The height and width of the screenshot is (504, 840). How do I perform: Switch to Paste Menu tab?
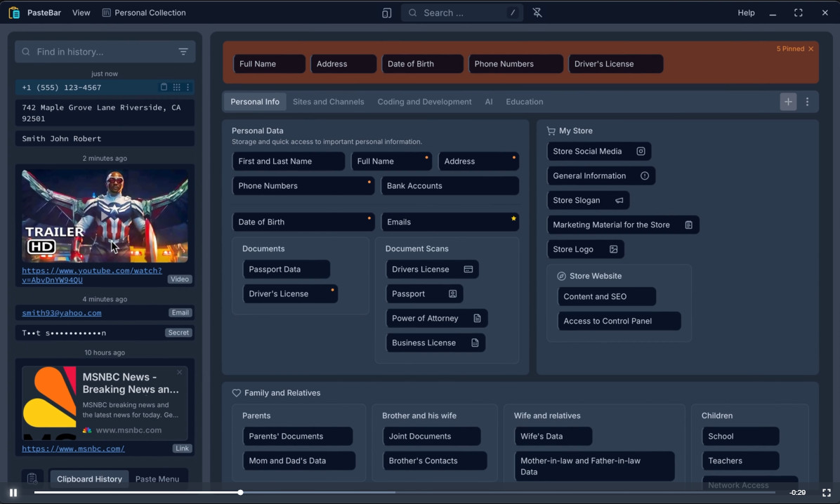pyautogui.click(x=157, y=479)
